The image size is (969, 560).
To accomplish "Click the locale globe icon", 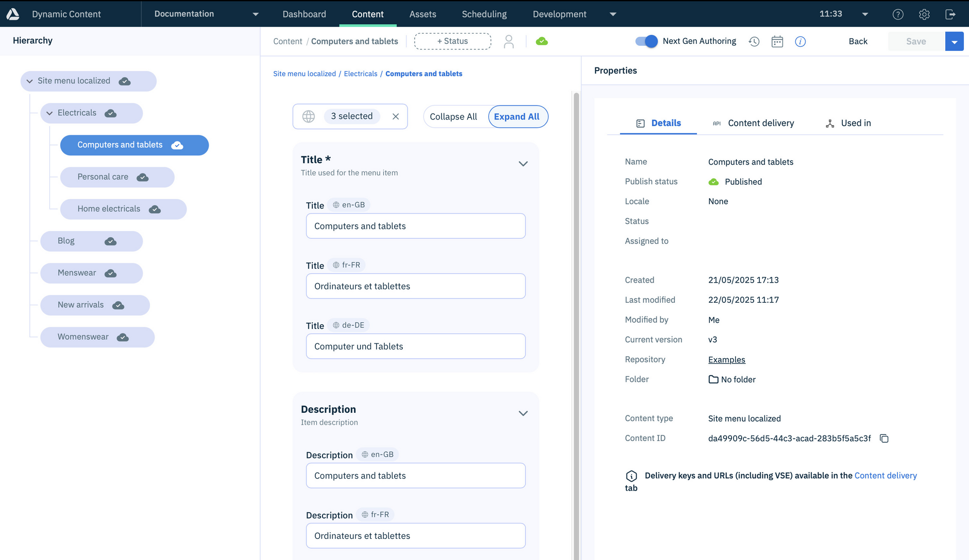I will tap(309, 116).
